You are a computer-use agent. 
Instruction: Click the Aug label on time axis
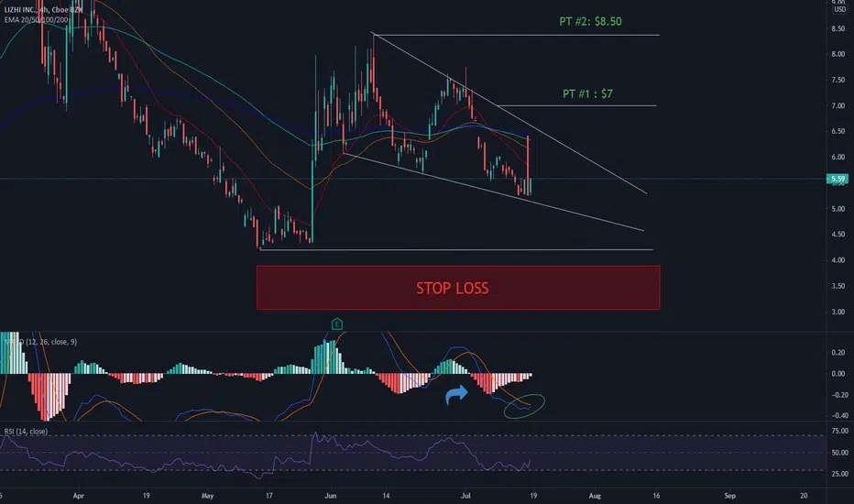[595, 496]
